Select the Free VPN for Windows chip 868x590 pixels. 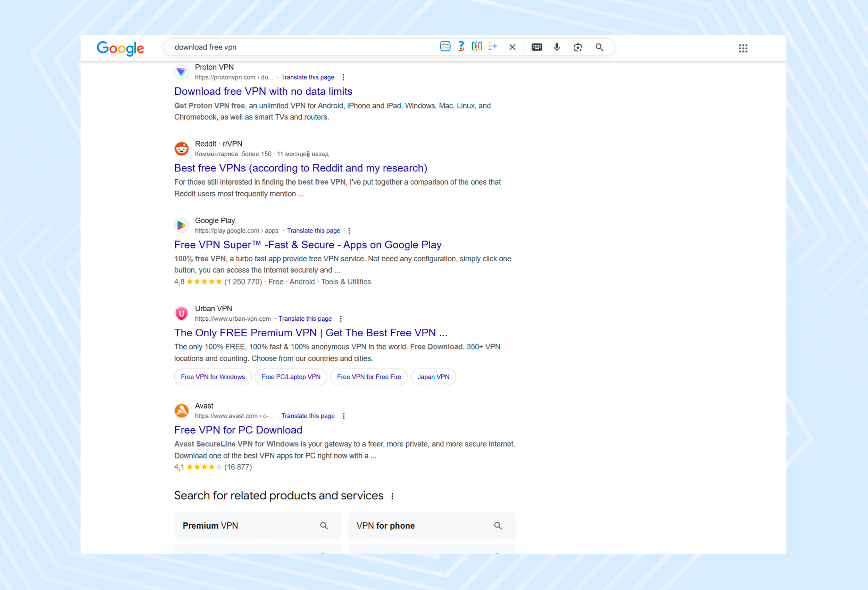(x=213, y=377)
